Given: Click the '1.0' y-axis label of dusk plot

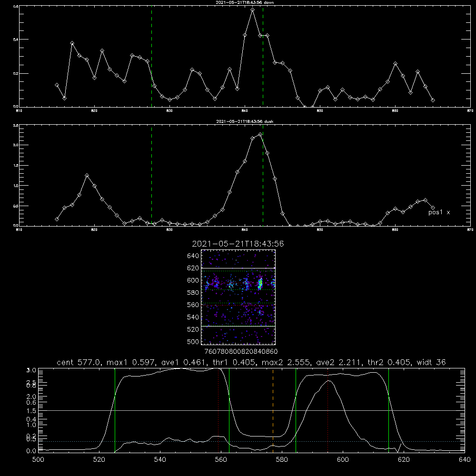Looking at the screenshot, I should pyautogui.click(x=16, y=186).
